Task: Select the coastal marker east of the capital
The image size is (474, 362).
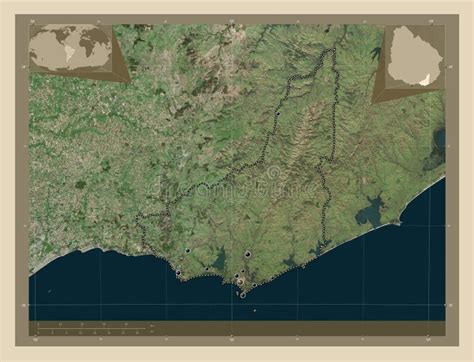Action: [254, 285]
